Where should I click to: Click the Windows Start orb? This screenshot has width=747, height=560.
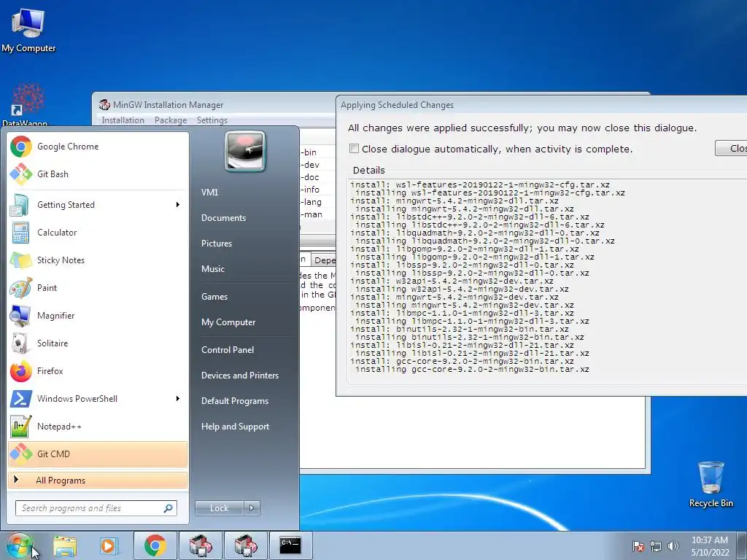[x=19, y=545]
